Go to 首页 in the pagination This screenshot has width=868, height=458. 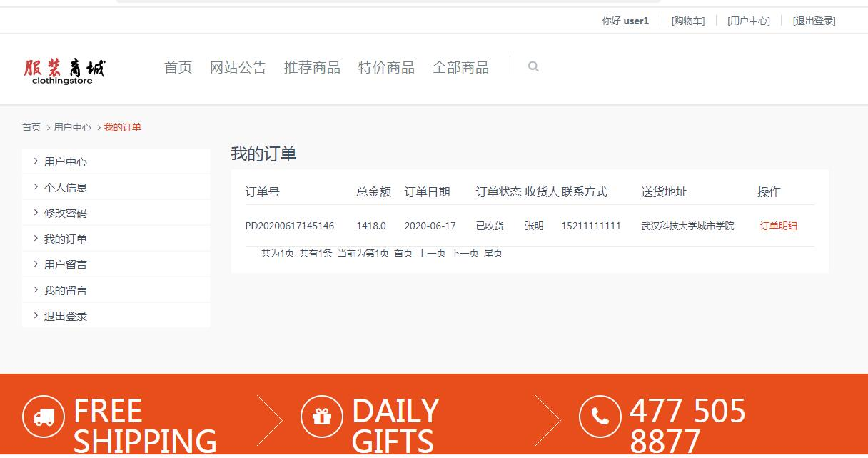(403, 253)
